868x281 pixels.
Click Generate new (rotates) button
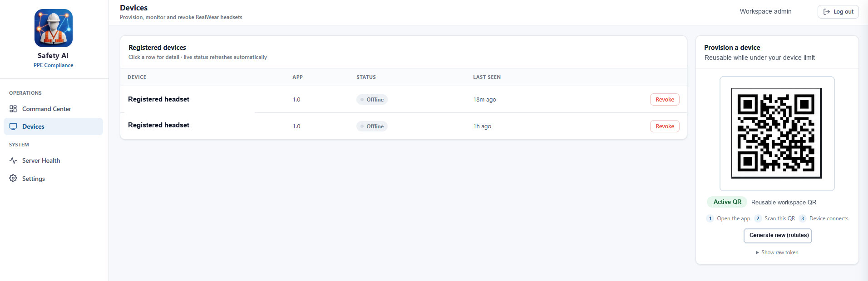778,236
